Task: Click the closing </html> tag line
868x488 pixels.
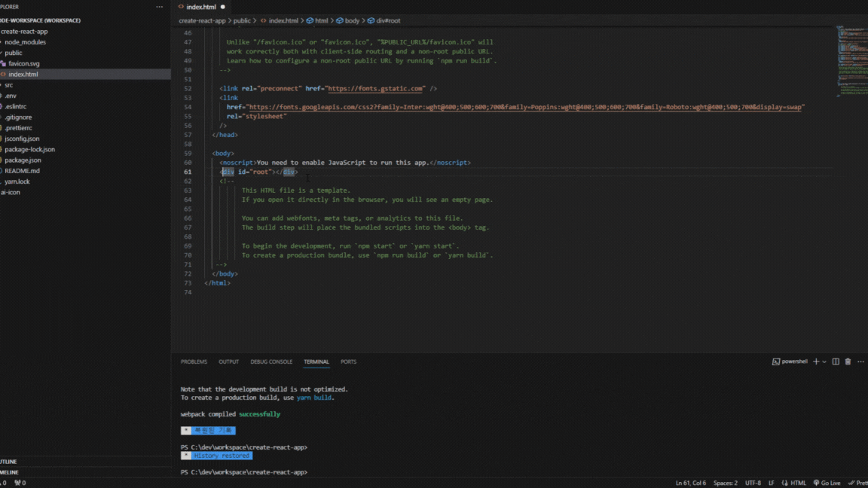Action: click(x=217, y=283)
